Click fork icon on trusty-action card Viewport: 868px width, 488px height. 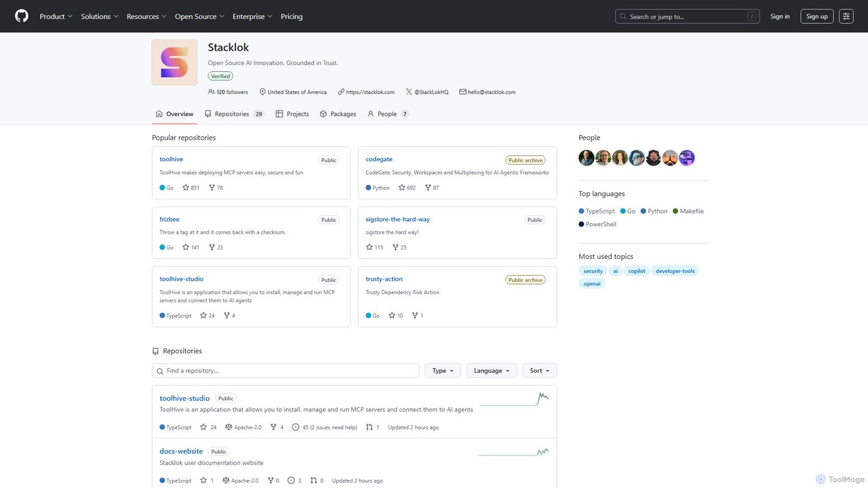click(x=415, y=316)
